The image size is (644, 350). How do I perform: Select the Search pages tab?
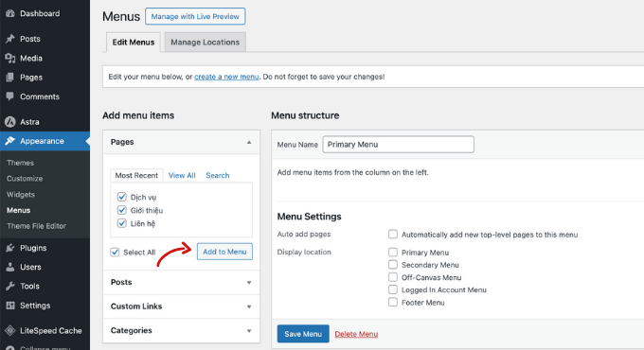(218, 175)
